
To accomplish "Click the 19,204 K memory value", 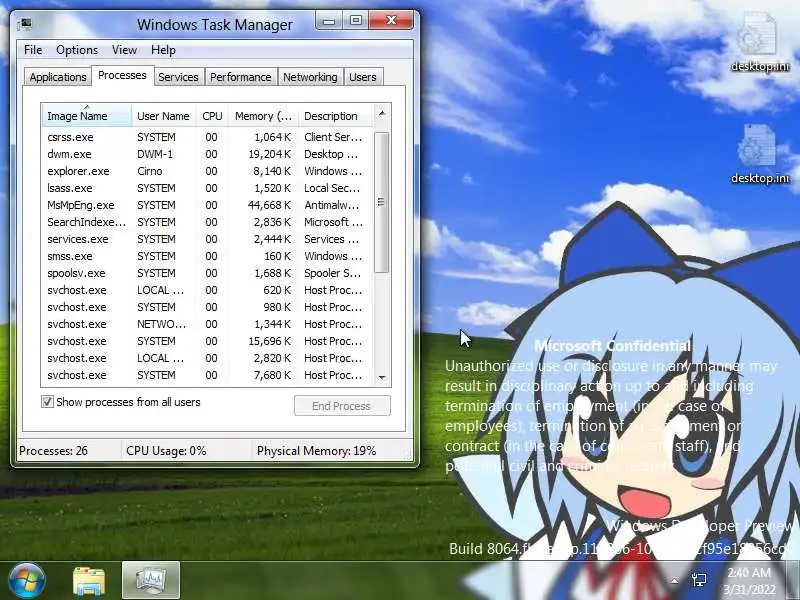I will [x=269, y=154].
